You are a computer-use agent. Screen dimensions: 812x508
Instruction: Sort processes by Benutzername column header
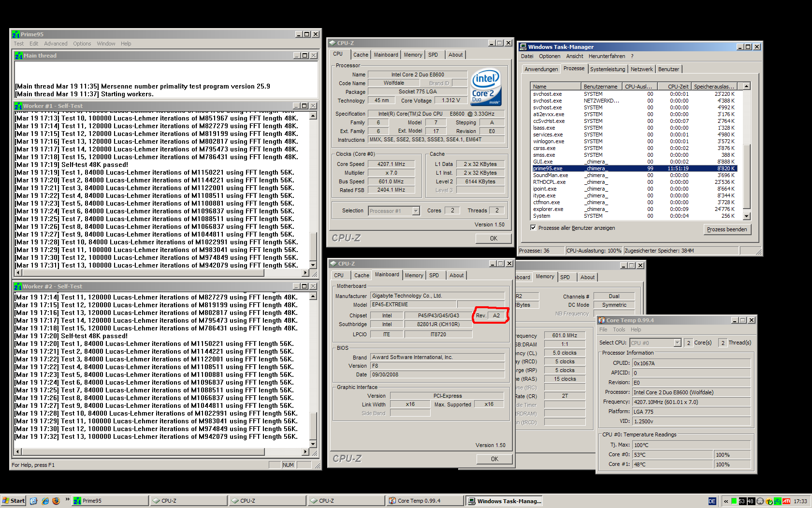click(x=601, y=87)
